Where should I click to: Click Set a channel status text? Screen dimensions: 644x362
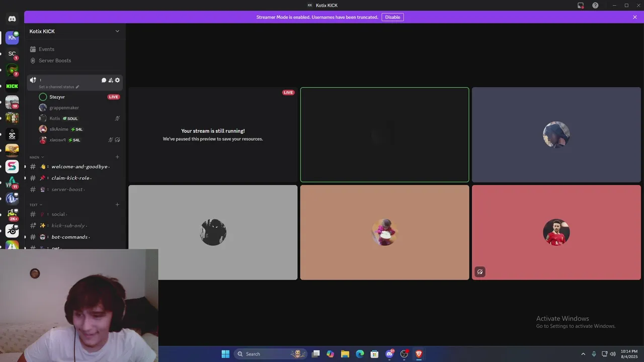(x=56, y=87)
